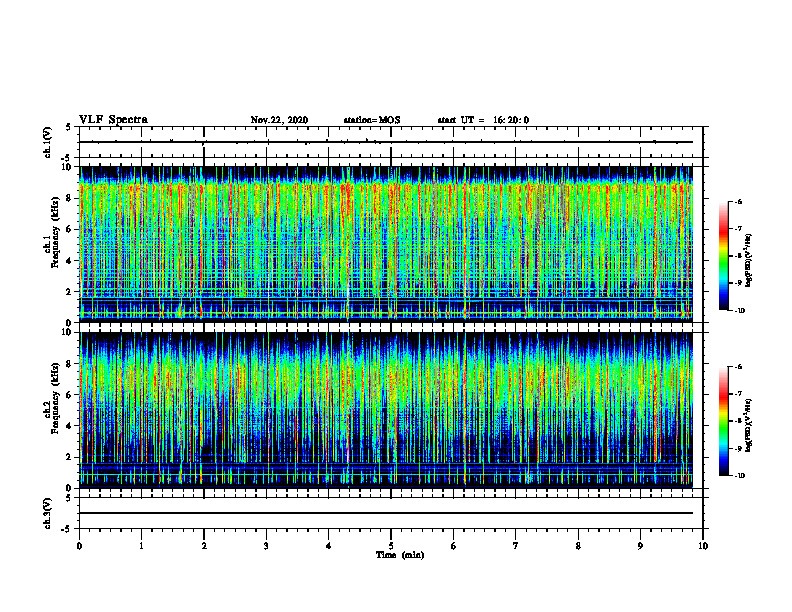Click the ch.2 spectrogram color bar
The height and width of the screenshot is (612, 792).
coord(723,421)
